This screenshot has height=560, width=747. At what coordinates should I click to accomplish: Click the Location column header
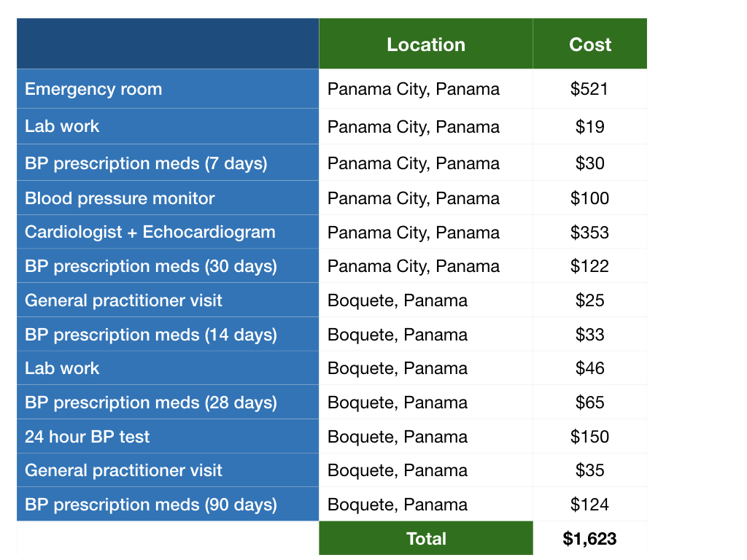(x=426, y=44)
